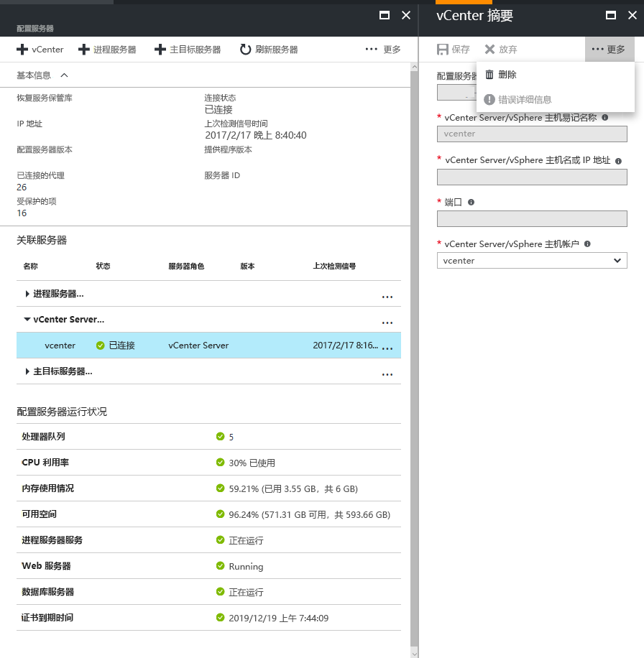Click info icon next to 主机易记名称
Viewport: 644px width, 658px height.
point(605,118)
